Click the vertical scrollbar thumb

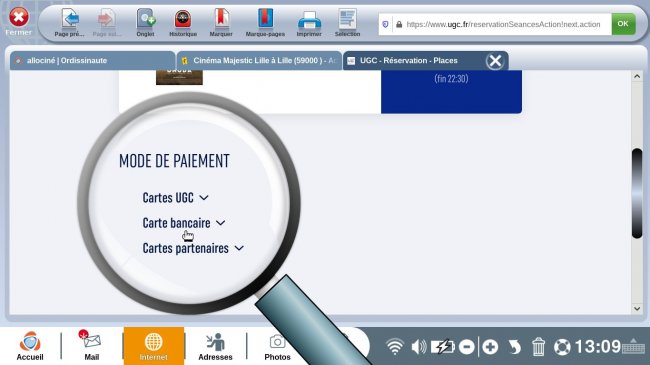[637, 193]
